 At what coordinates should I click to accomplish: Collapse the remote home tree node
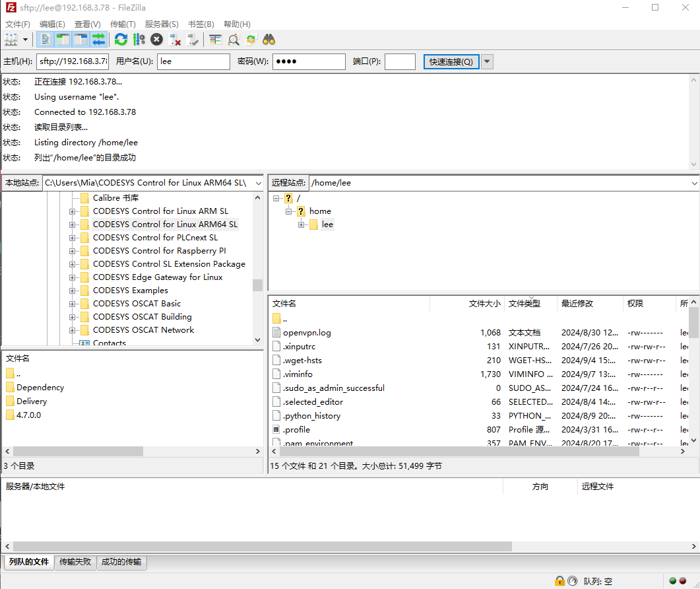click(289, 211)
